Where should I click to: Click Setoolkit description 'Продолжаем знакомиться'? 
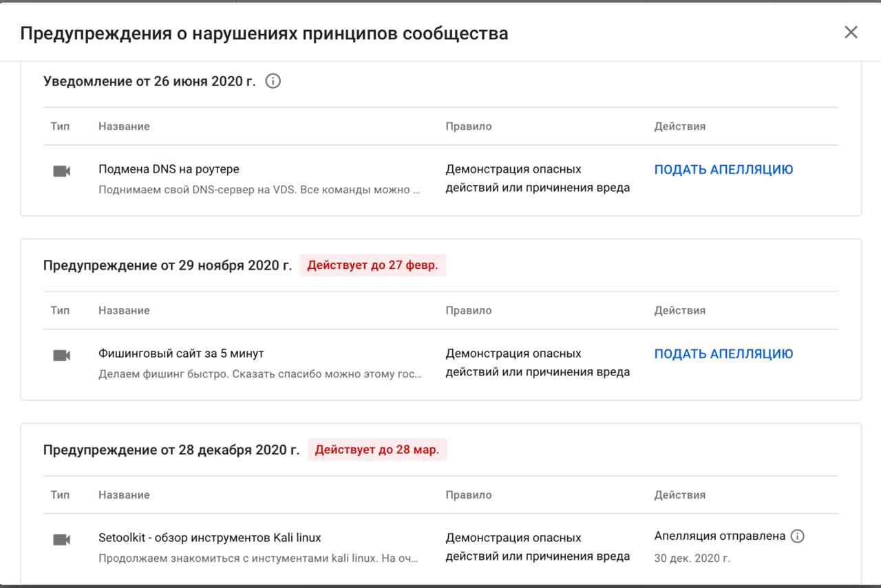tap(258, 558)
